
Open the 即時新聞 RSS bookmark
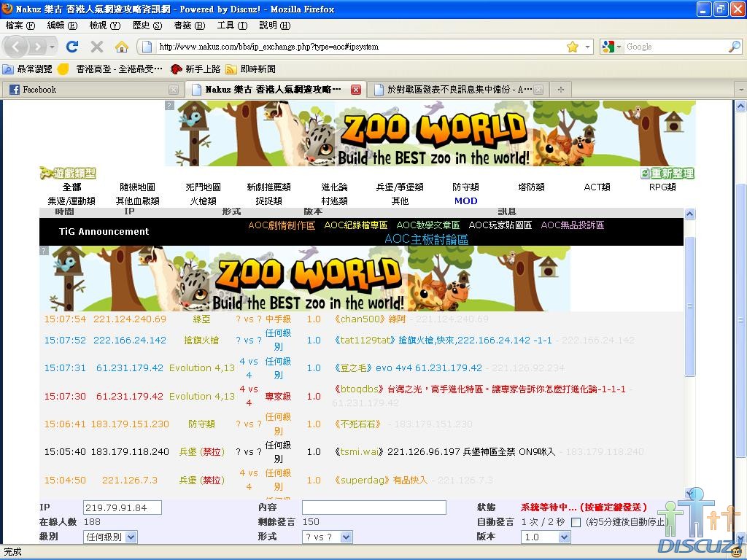tap(251, 69)
